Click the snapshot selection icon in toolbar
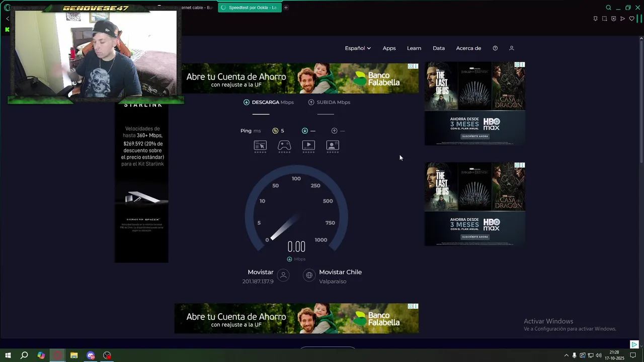Viewport: 644px width, 362px height. (x=604, y=19)
